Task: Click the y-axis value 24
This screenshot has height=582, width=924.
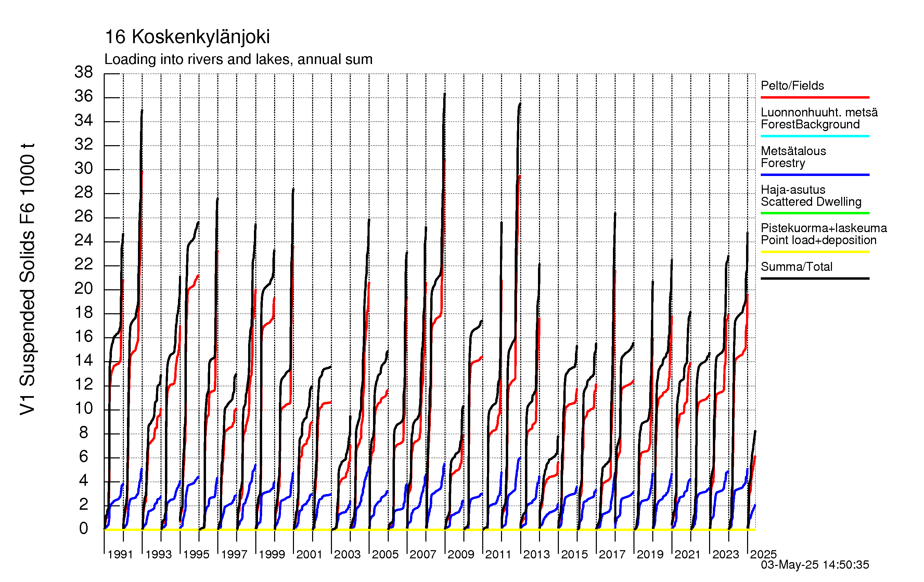Action: click(x=84, y=240)
